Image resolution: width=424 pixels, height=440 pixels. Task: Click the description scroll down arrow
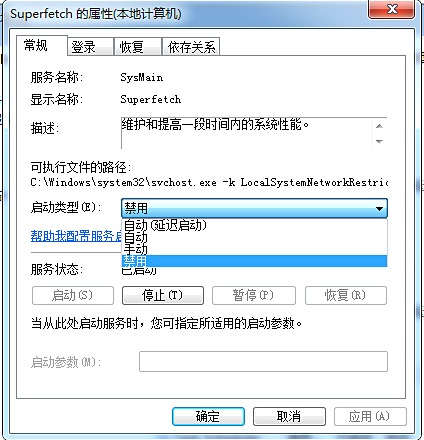379,141
